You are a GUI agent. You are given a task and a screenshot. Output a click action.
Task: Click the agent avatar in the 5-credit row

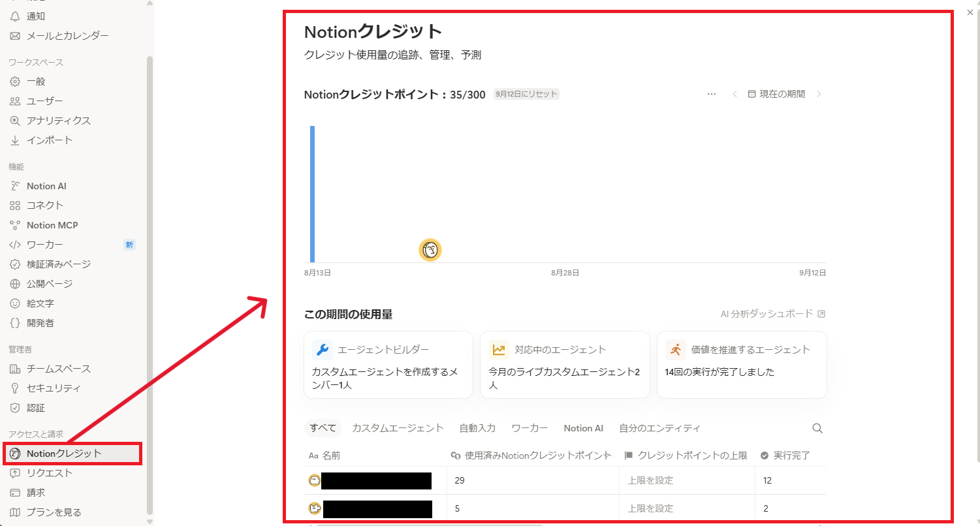[x=315, y=508]
